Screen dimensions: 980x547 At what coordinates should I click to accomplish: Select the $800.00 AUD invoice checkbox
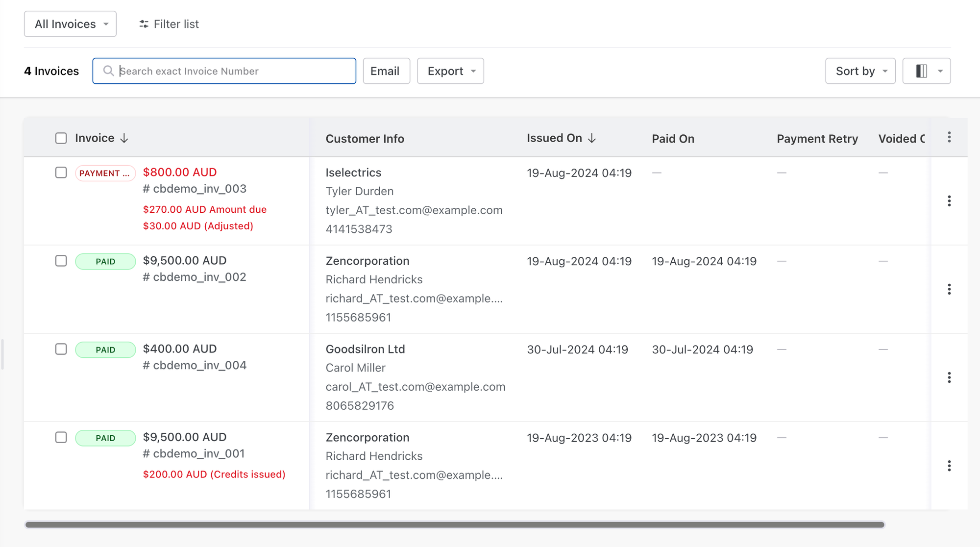(x=61, y=173)
